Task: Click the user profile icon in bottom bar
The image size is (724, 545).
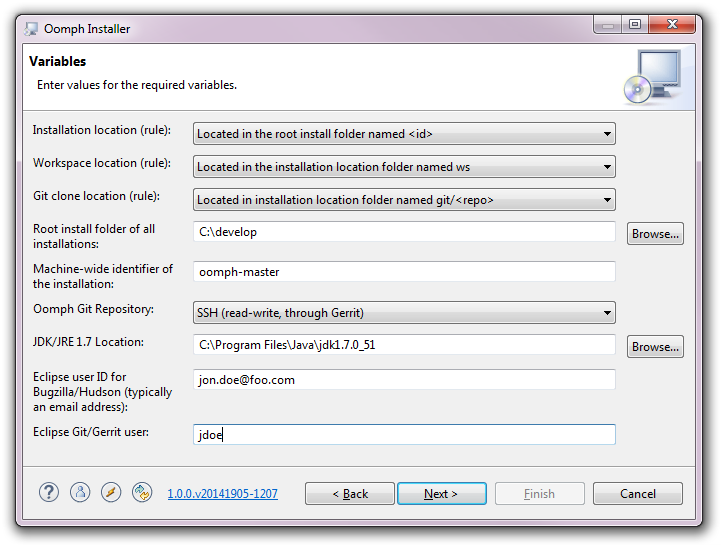Action: point(80,492)
